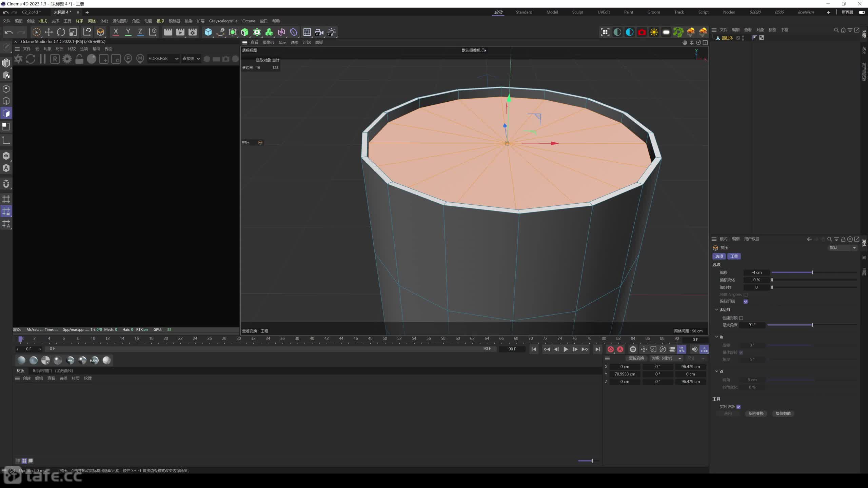Open 摄像机 viewport menu
This screenshot has width=868, height=488.
[268, 42]
